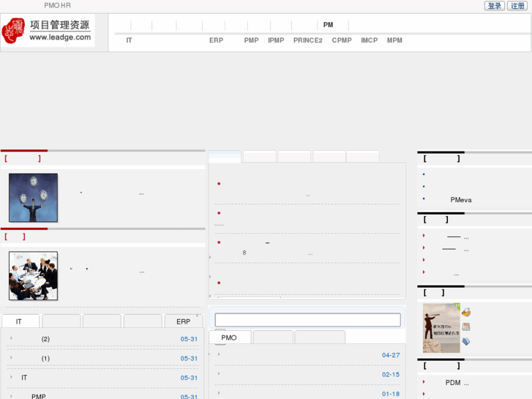This screenshot has width=532, height=399.
Task: Open the PDM link in right sidebar
Action: (x=453, y=382)
